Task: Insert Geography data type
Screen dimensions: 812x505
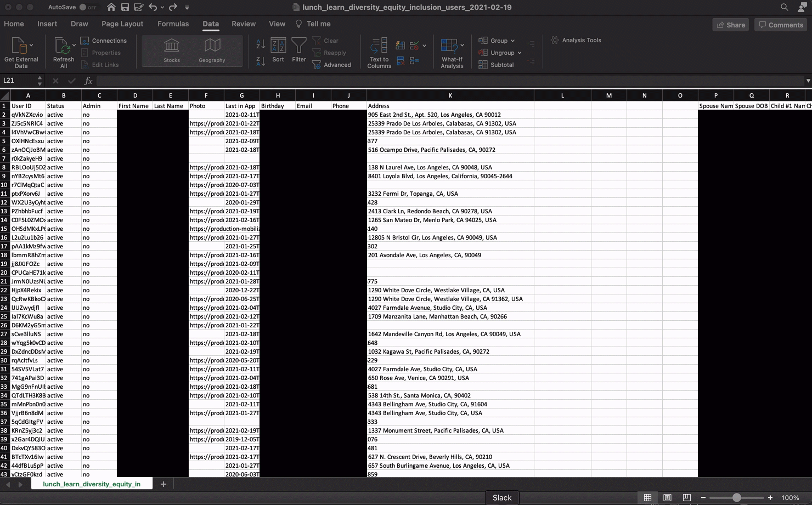Action: [212, 52]
